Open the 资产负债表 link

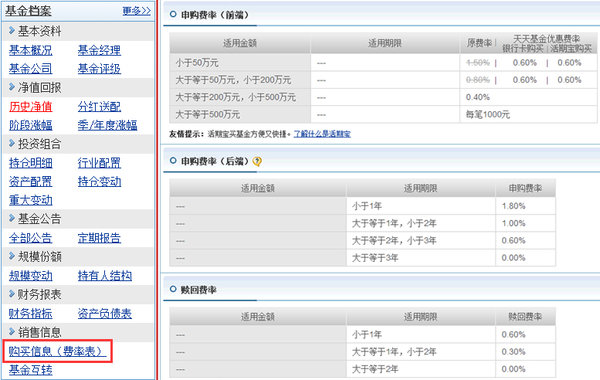click(105, 313)
